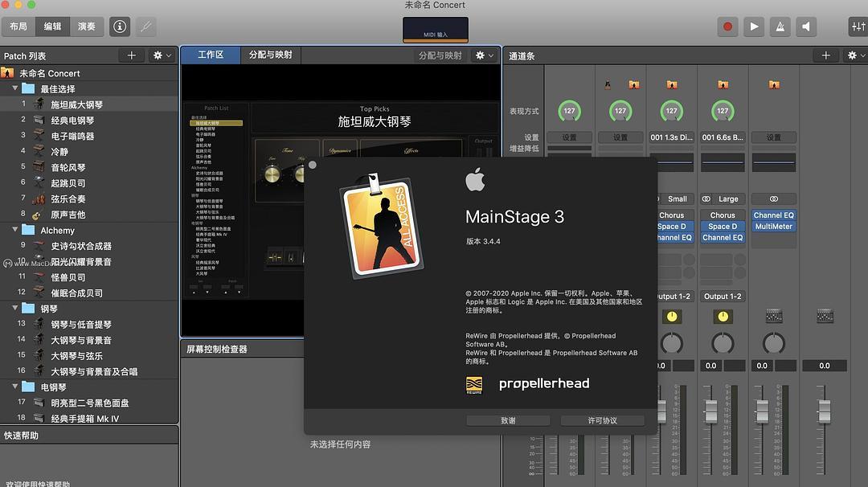Collapse the 最佳选择 folder
Screen dimensions: 868x487
pos(15,88)
